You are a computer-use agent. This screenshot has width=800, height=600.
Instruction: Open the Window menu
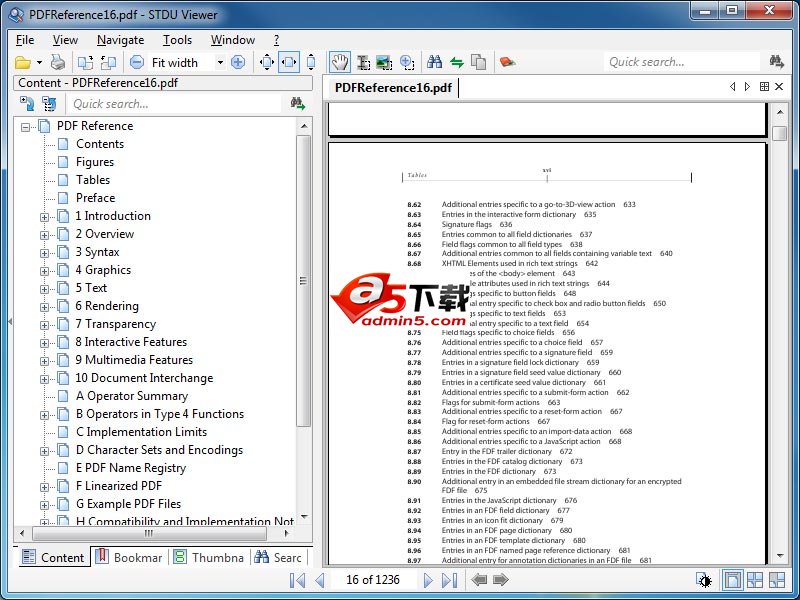pos(233,40)
